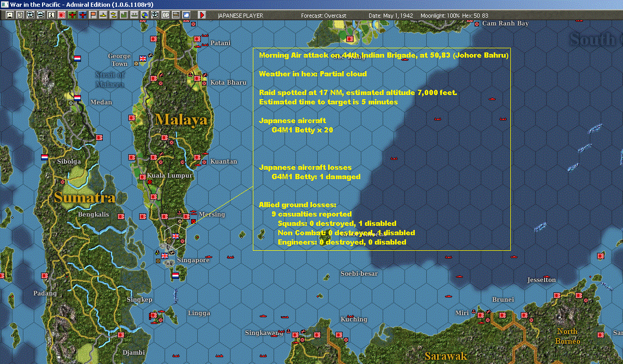Click the orange flag toolbar icon
623x364 pixels.
(93, 15)
